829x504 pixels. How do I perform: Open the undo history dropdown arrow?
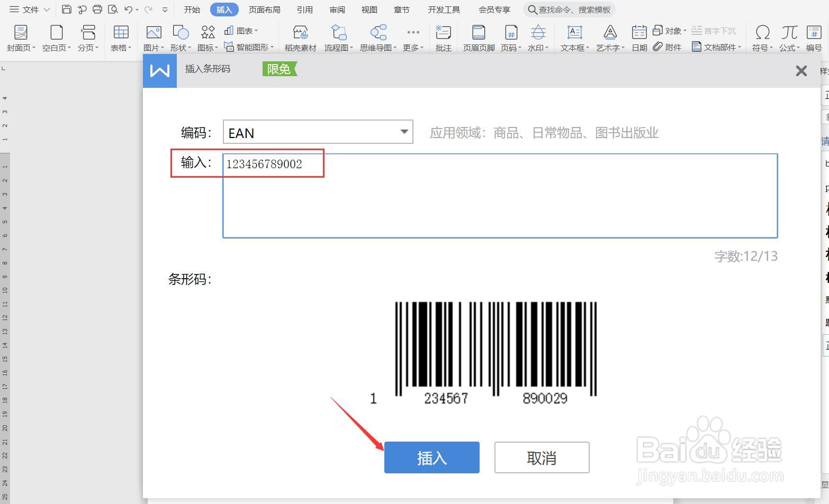tap(137, 10)
